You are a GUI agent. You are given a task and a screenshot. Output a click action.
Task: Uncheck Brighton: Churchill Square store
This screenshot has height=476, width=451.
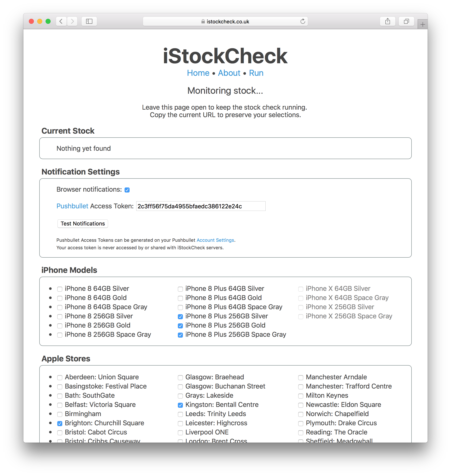coord(60,423)
